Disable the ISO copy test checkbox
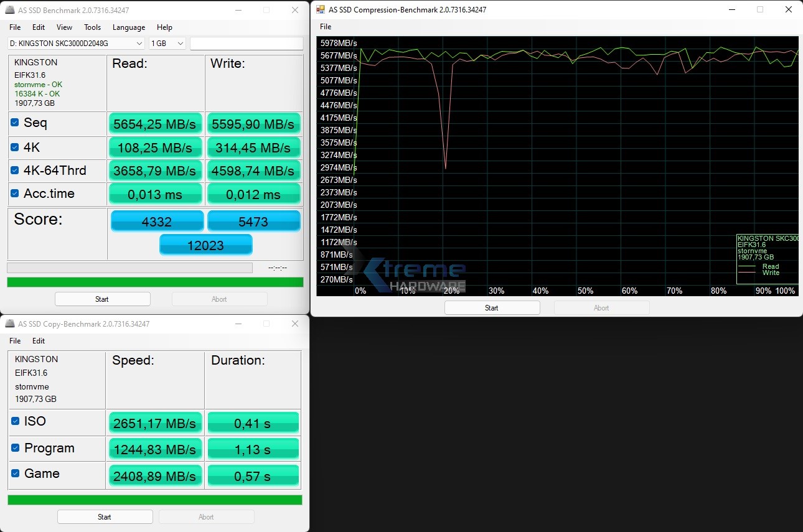803x532 pixels. click(x=16, y=421)
